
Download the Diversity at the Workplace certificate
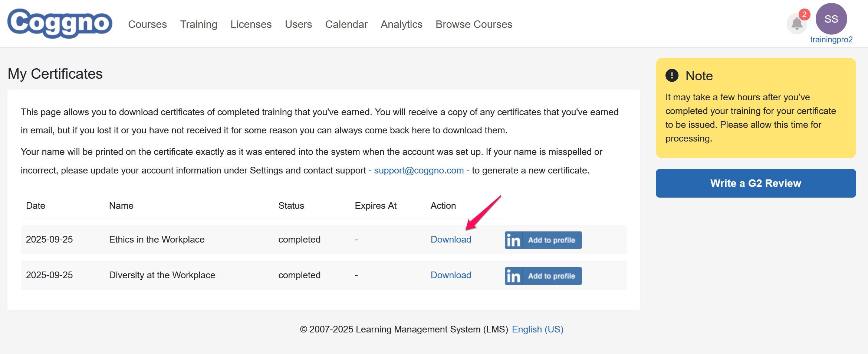click(451, 275)
